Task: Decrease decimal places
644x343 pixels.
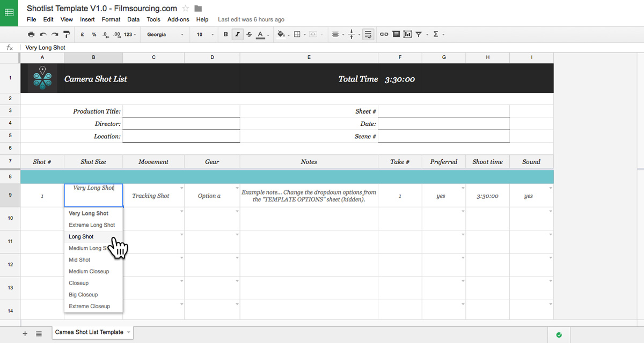Action: 105,34
